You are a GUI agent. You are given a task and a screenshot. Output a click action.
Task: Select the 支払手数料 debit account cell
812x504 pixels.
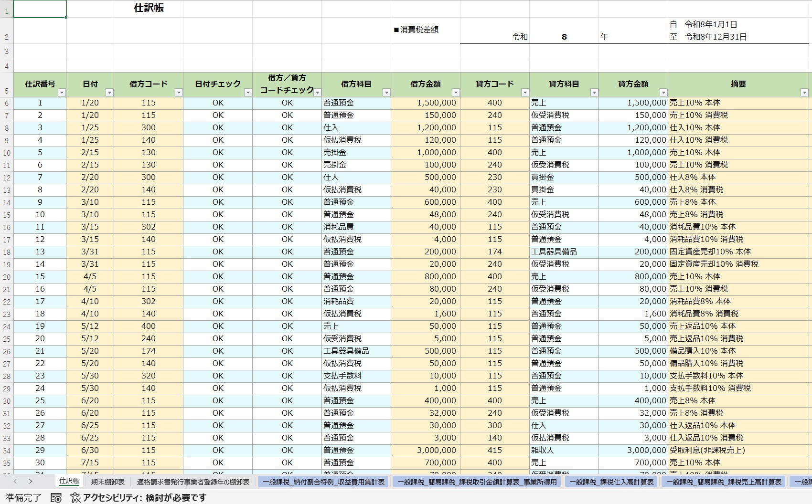pos(356,376)
